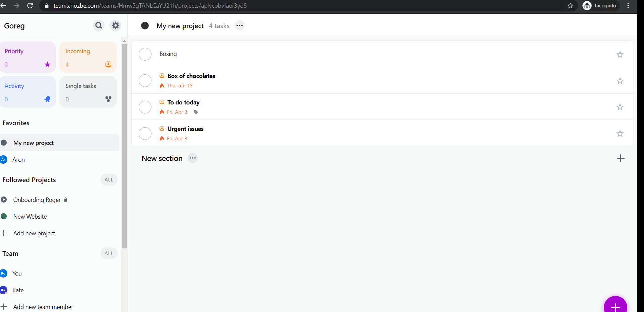The image size is (644, 312).
Task: Reload the page with browser refresh
Action: click(30, 6)
